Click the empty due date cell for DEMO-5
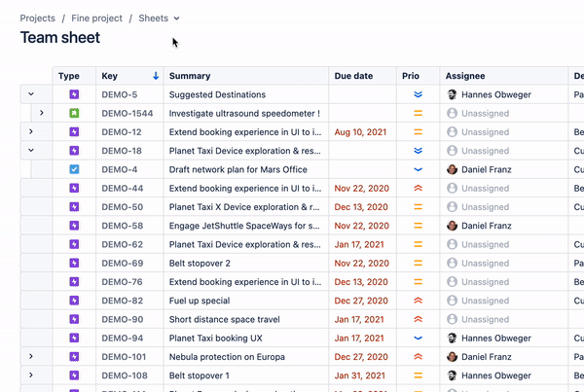This screenshot has height=392, width=584. 362,94
